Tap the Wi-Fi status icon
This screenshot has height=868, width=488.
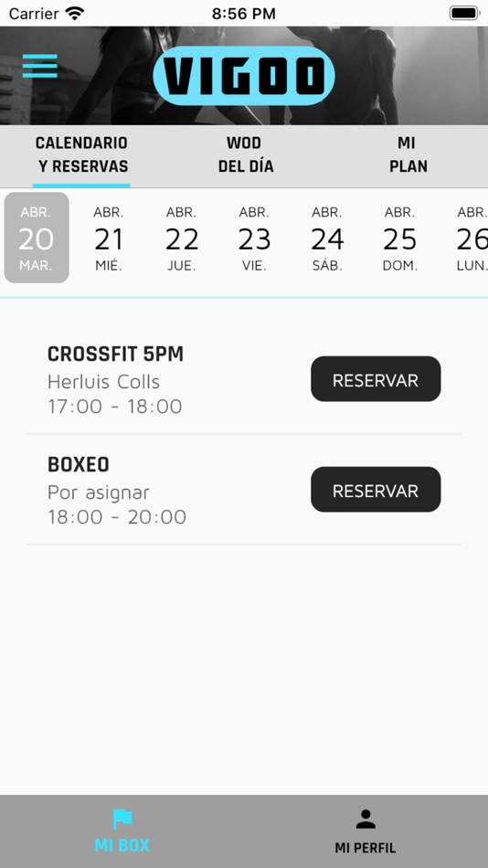click(74, 14)
